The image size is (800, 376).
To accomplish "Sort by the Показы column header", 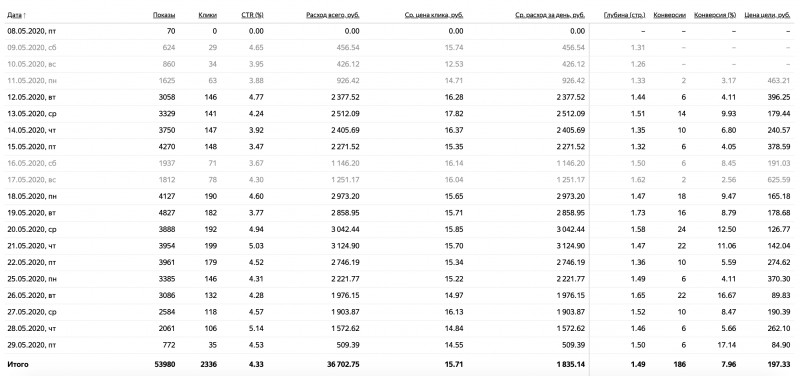I will [x=164, y=15].
